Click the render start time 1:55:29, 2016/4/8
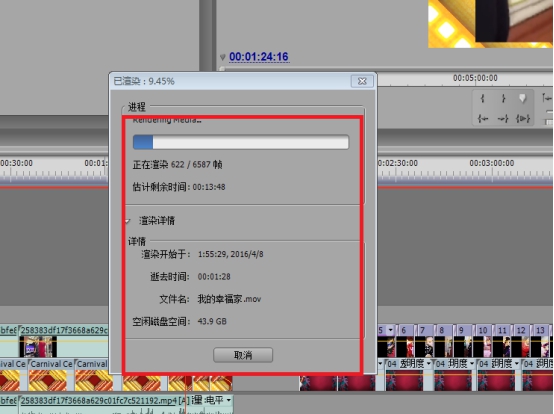The image size is (554, 414). tap(230, 254)
